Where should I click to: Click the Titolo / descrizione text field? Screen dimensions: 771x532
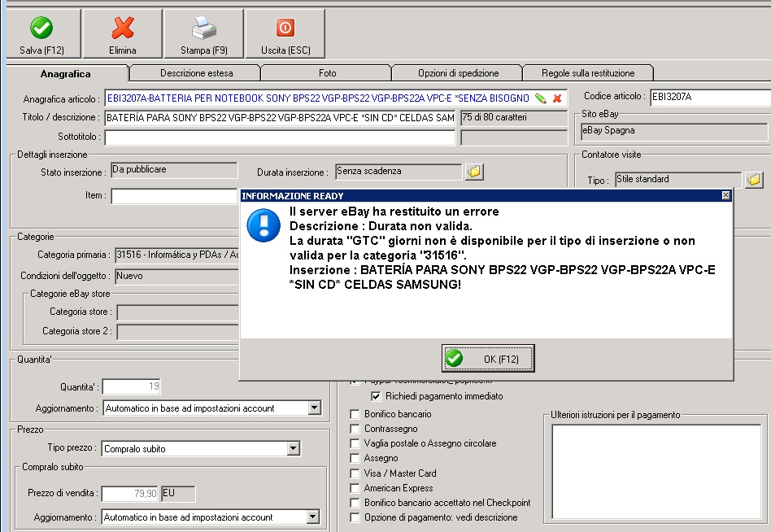coord(280,118)
